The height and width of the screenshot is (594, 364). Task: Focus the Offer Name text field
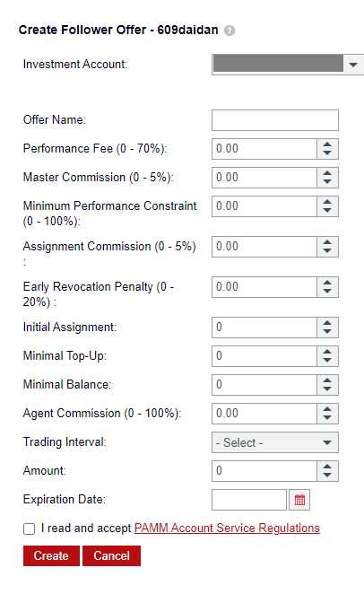(275, 120)
